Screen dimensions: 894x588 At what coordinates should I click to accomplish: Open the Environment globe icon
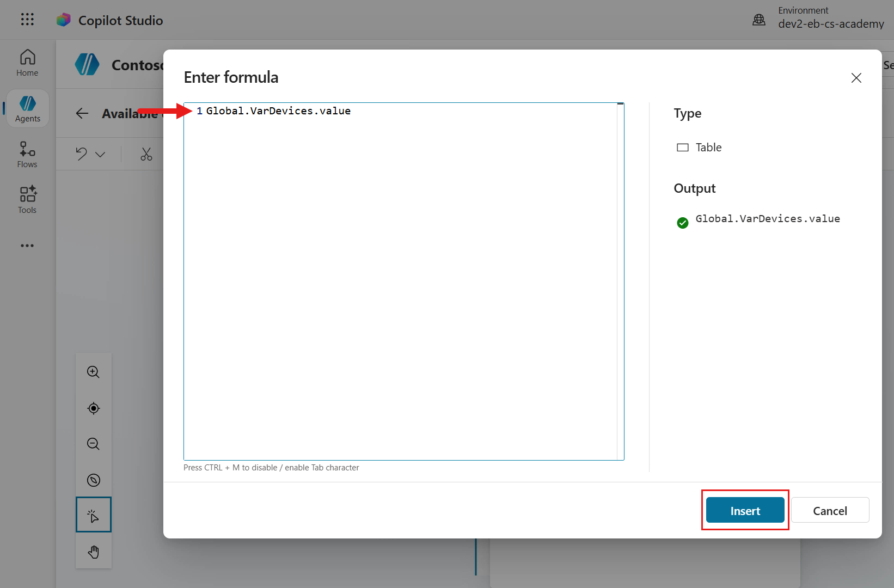(x=759, y=20)
